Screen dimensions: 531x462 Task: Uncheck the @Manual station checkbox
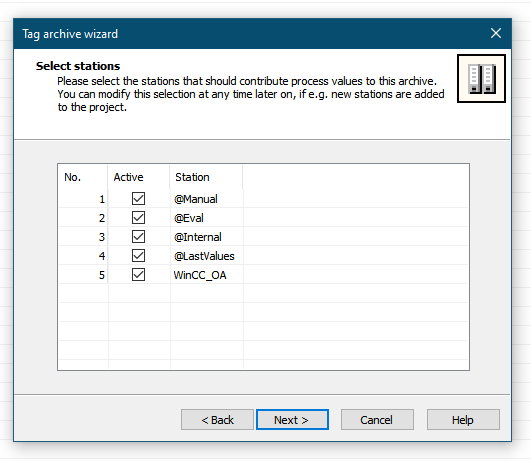click(x=138, y=198)
